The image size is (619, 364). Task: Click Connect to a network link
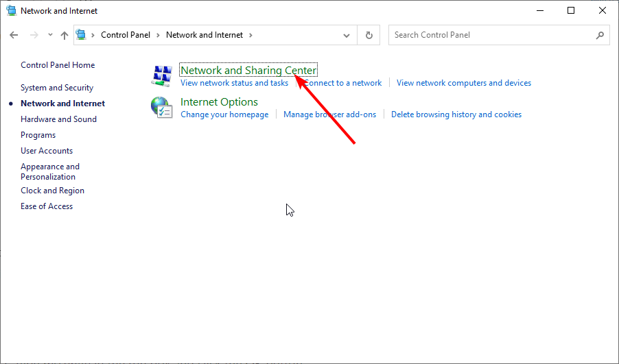tap(342, 83)
